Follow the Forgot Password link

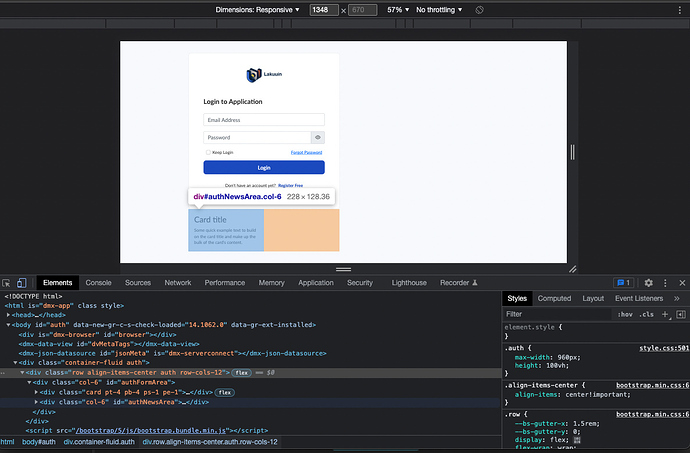pos(306,152)
